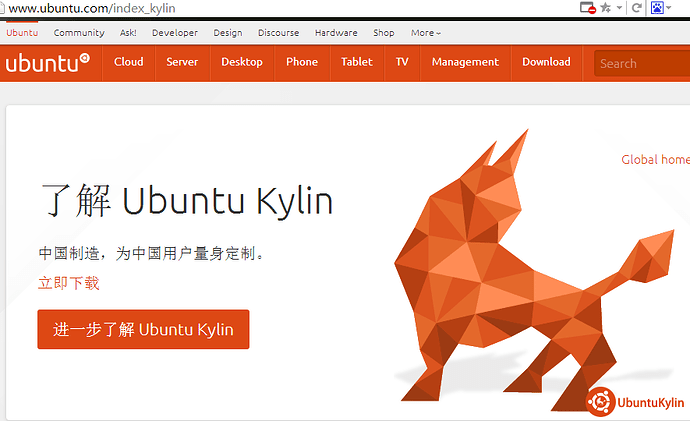The width and height of the screenshot is (690, 421).
Task: Click the UbuntuKylin logo at bottom right
Action: coord(635,402)
